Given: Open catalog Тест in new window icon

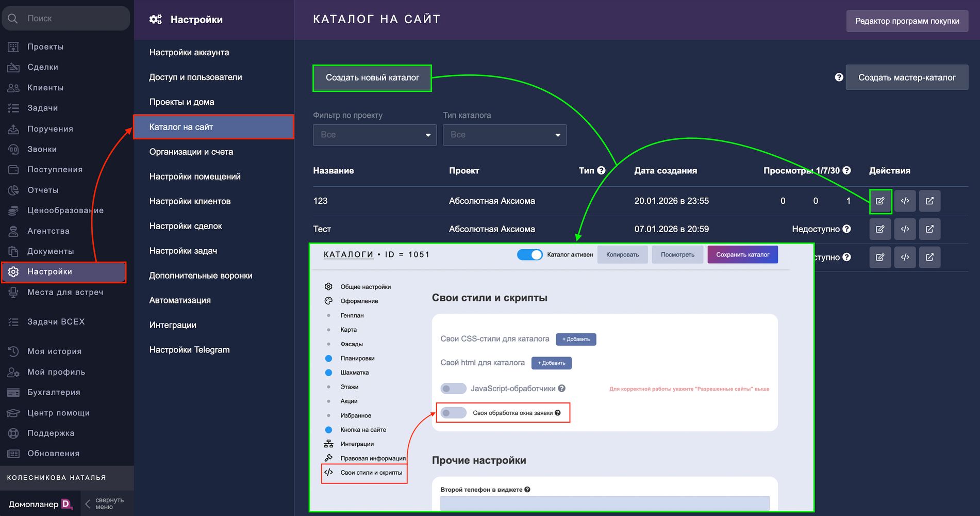Looking at the screenshot, I should coord(929,229).
